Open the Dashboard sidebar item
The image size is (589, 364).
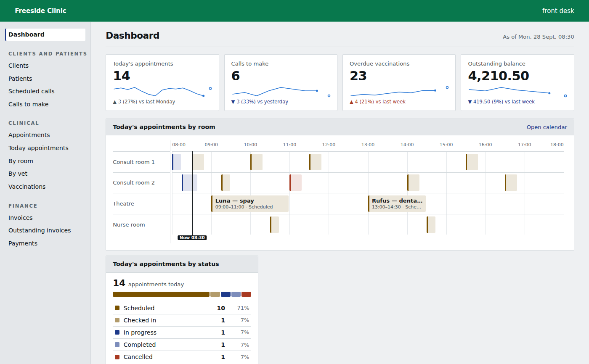pos(45,34)
